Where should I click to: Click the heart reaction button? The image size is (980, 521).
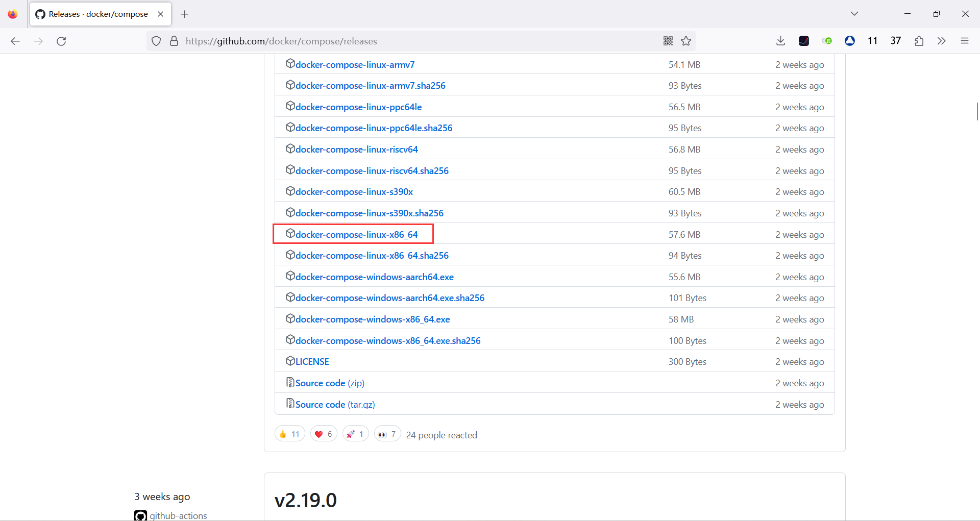(324, 434)
